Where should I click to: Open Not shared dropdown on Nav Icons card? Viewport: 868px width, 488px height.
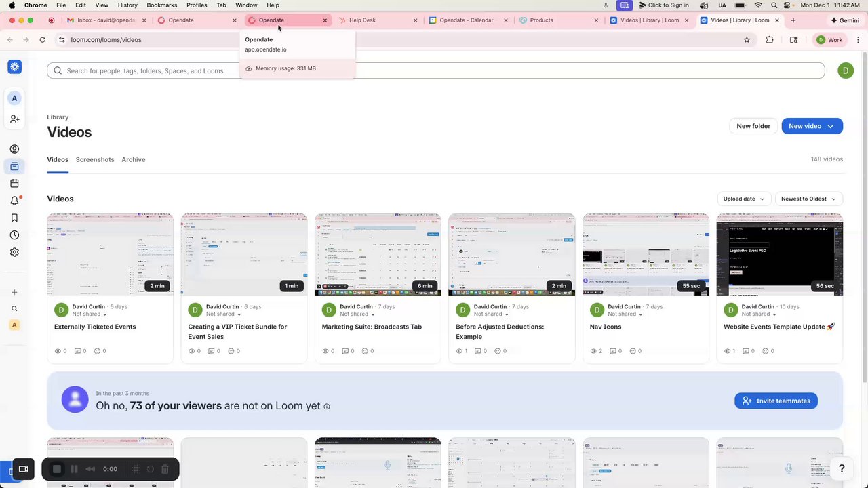pos(626,314)
